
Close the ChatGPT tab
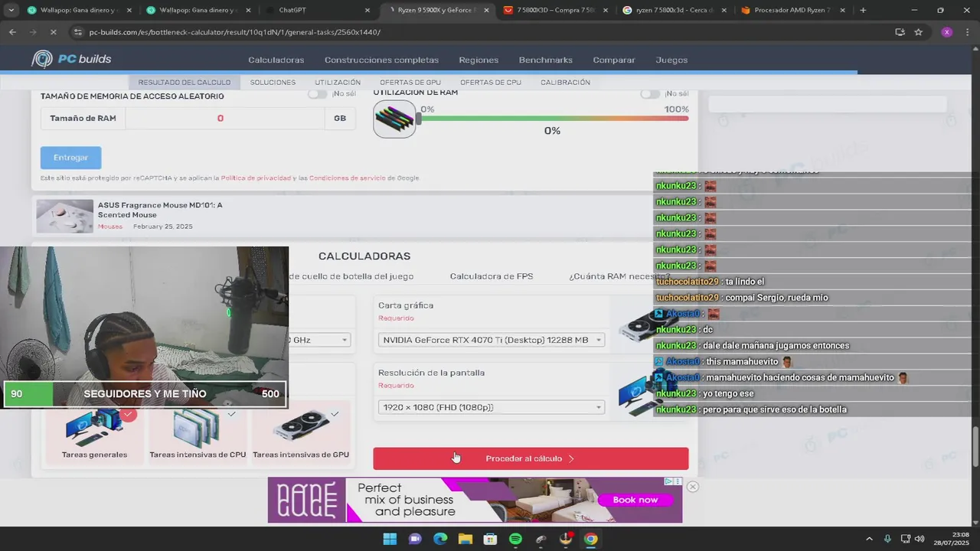click(367, 10)
